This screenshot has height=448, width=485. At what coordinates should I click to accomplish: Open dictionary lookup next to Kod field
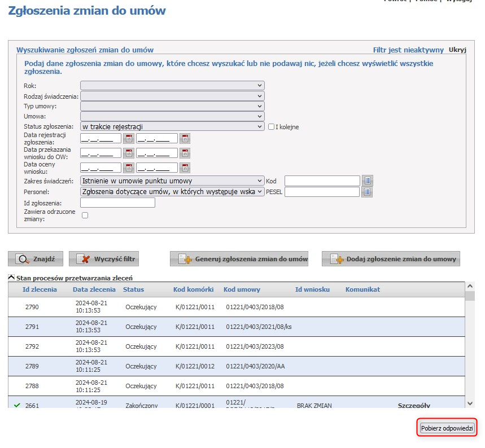point(368,181)
